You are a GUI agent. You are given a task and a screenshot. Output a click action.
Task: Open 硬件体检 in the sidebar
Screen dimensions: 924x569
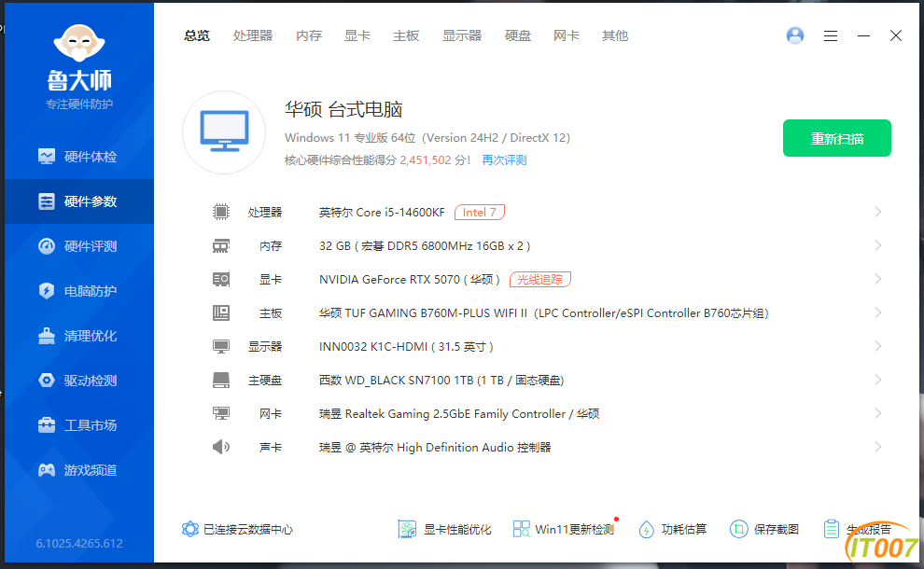(x=79, y=157)
